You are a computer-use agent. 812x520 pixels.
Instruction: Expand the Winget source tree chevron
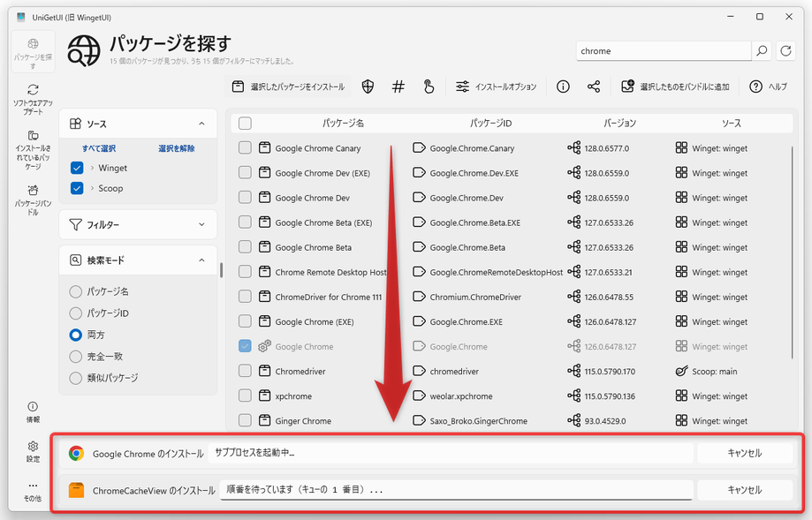click(92, 168)
